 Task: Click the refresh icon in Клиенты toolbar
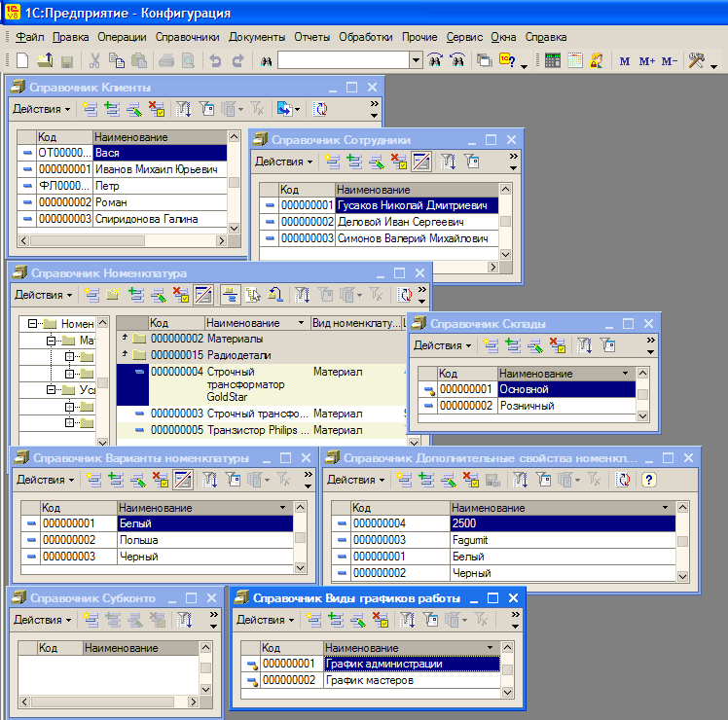319,109
